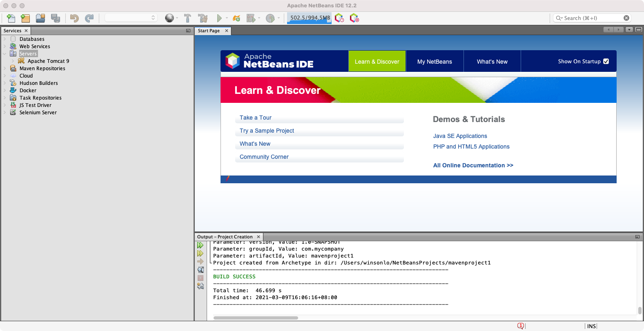The height and width of the screenshot is (331, 644).
Task: Open the notifications icon in status bar
Action: (521, 326)
